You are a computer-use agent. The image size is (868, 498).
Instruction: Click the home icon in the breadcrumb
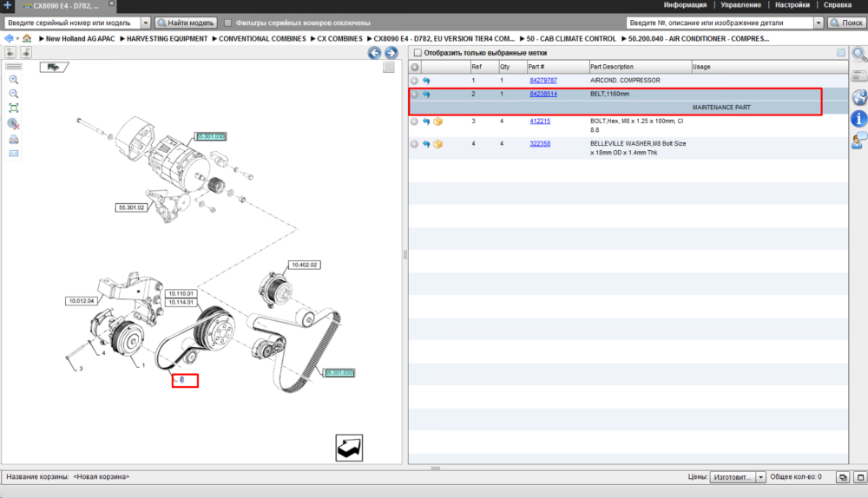coord(27,39)
